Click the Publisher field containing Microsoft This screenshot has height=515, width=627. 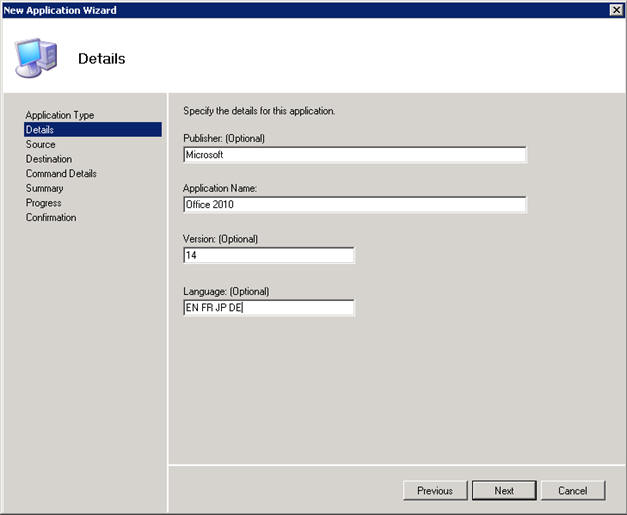tap(355, 155)
